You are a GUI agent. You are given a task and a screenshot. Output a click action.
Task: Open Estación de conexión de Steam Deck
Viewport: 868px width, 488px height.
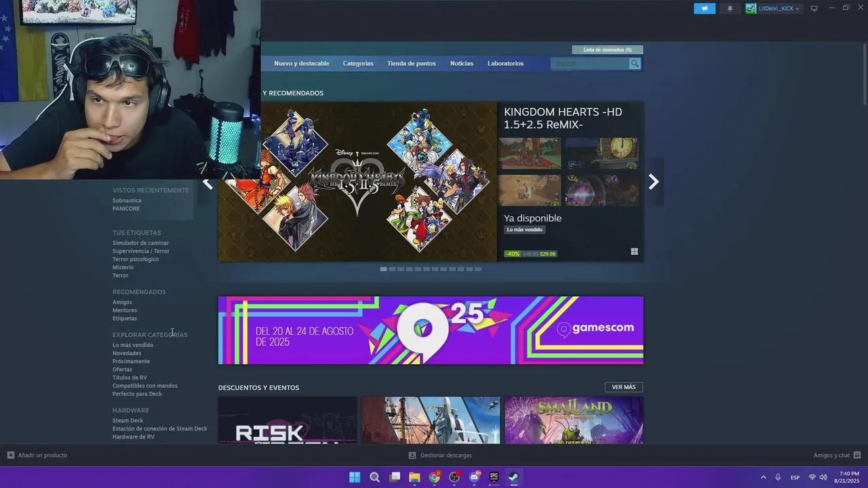[160, 428]
